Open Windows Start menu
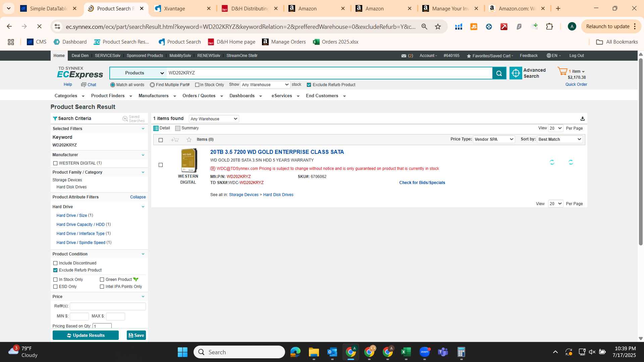 coord(182,352)
